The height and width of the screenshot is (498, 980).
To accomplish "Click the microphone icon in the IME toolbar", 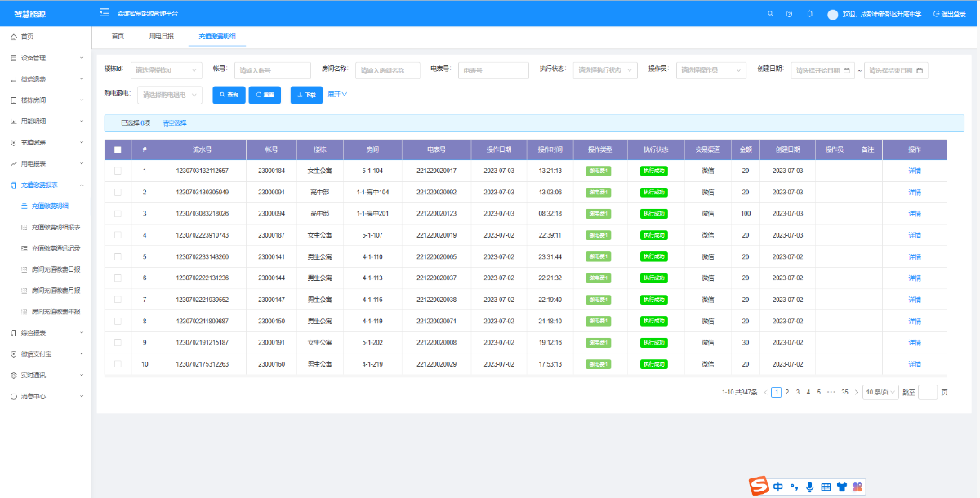I will click(809, 487).
